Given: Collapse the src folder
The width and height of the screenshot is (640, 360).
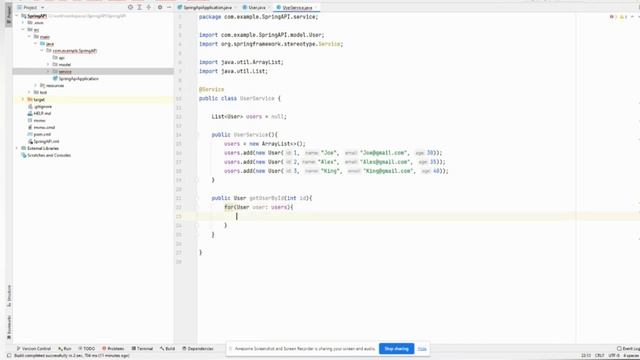Looking at the screenshot, I should pos(23,30).
